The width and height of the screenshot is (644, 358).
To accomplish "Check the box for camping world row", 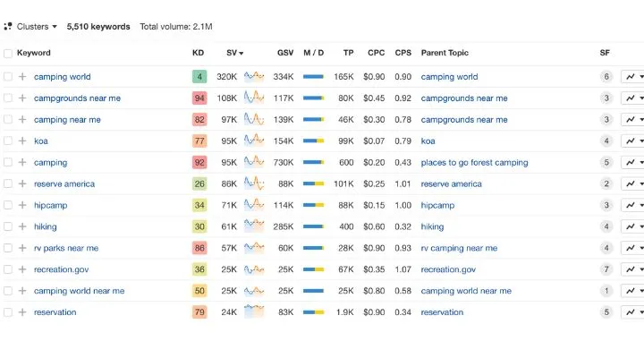I will point(8,76).
